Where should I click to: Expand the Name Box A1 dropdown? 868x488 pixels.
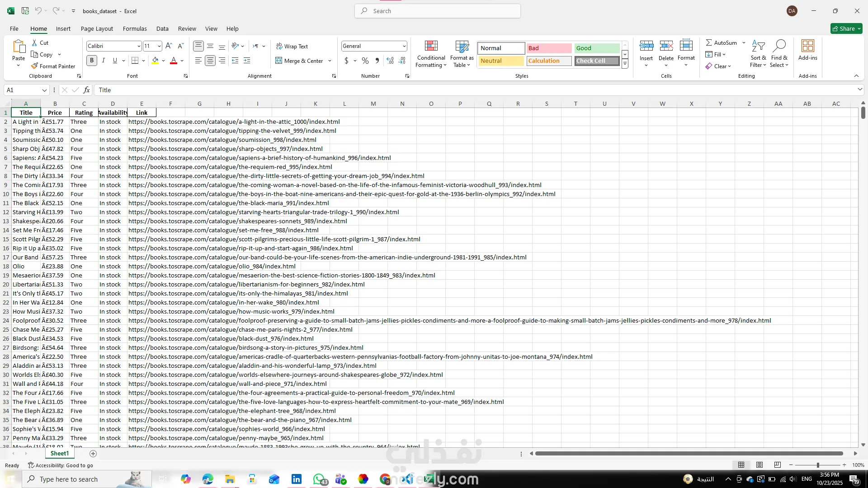[x=44, y=90]
